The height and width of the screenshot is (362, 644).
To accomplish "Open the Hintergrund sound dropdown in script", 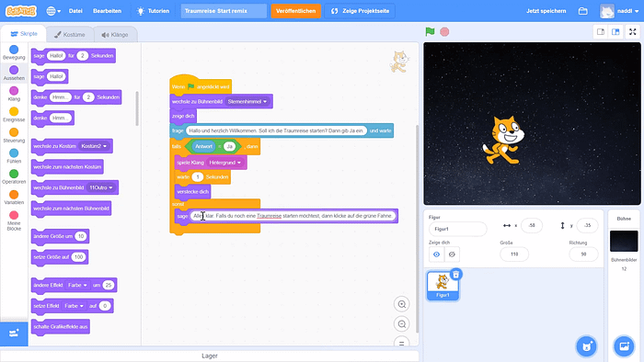I will coord(239,163).
